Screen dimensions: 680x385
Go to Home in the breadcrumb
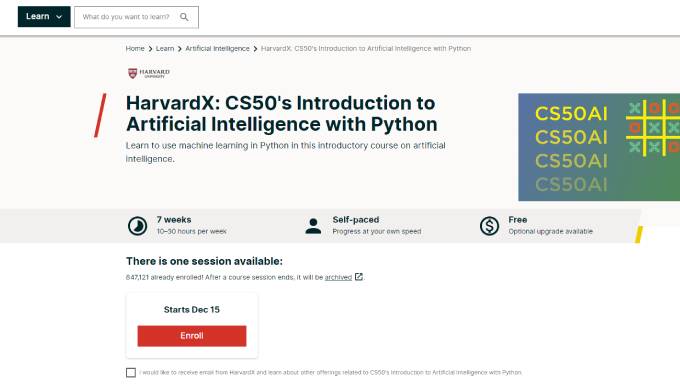[135, 49]
